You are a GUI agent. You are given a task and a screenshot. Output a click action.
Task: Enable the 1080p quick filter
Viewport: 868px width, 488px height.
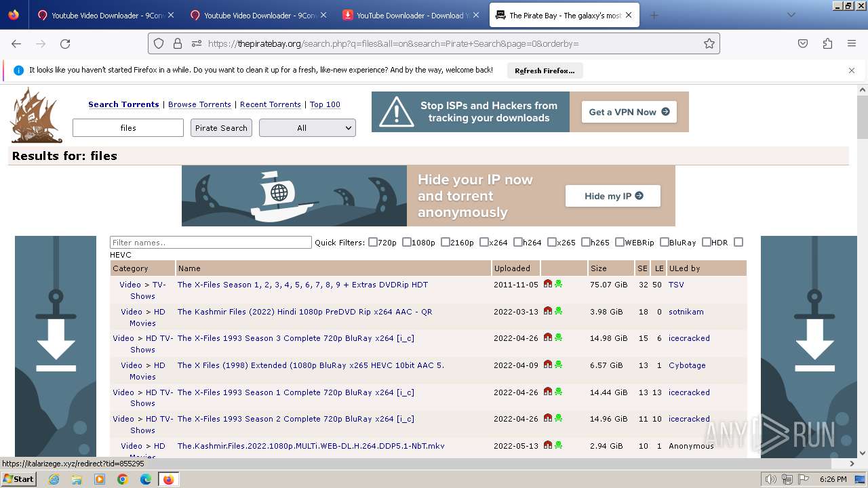pyautogui.click(x=407, y=242)
